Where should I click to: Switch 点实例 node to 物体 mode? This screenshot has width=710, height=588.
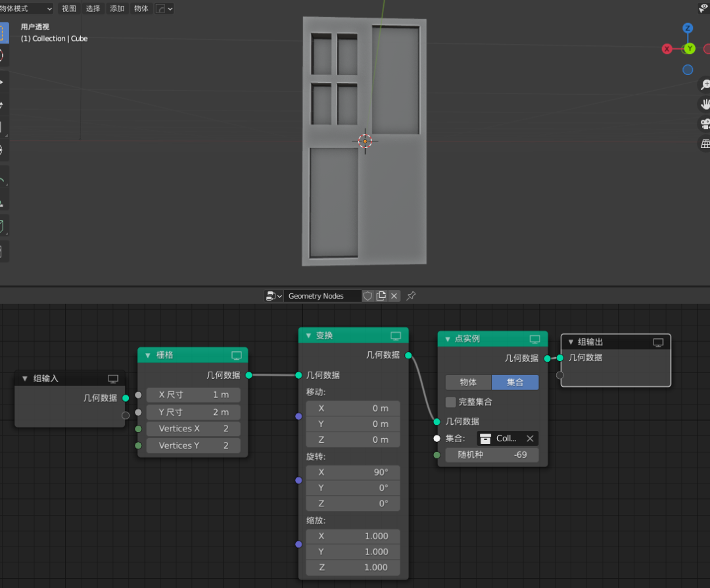(x=468, y=381)
